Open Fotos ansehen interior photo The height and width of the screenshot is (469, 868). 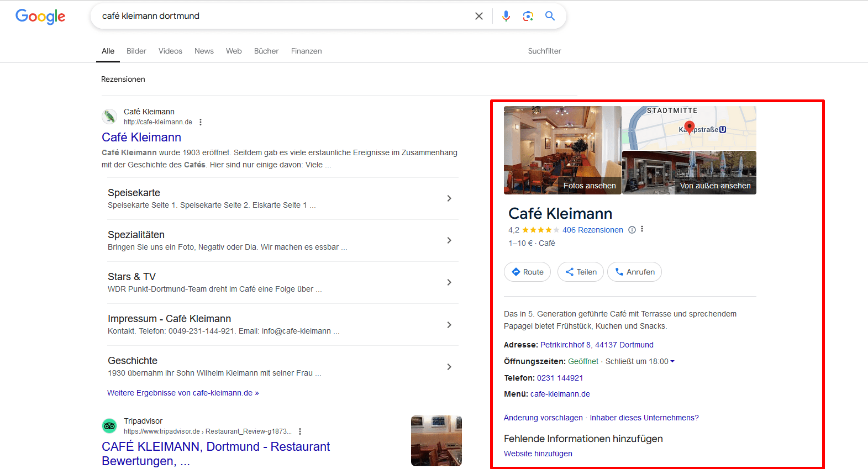point(562,150)
